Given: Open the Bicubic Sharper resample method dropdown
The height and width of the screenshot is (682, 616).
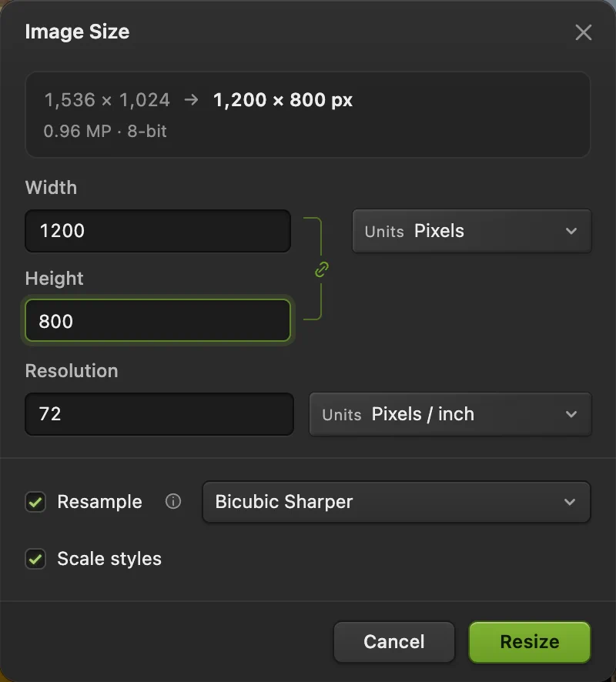Looking at the screenshot, I should pyautogui.click(x=397, y=502).
